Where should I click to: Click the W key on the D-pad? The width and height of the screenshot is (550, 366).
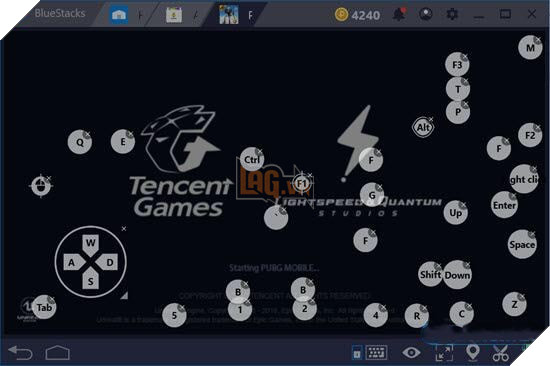click(91, 243)
